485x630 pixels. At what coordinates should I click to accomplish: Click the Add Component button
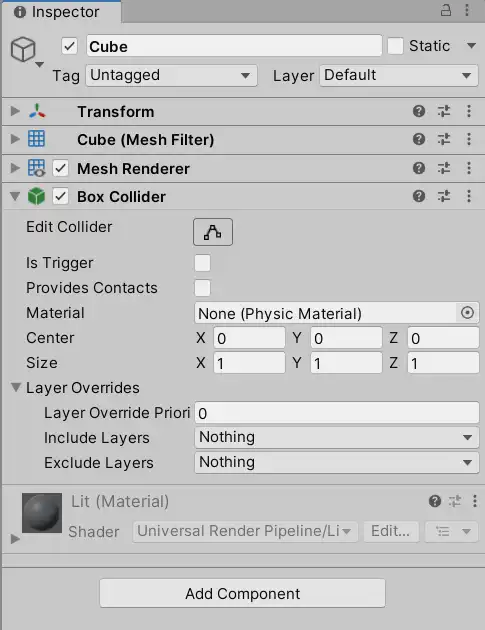pyautogui.click(x=242, y=593)
